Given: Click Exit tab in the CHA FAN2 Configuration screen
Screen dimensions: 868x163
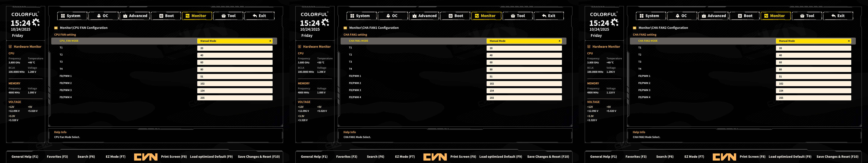Looking at the screenshot, I should pos(838,16).
